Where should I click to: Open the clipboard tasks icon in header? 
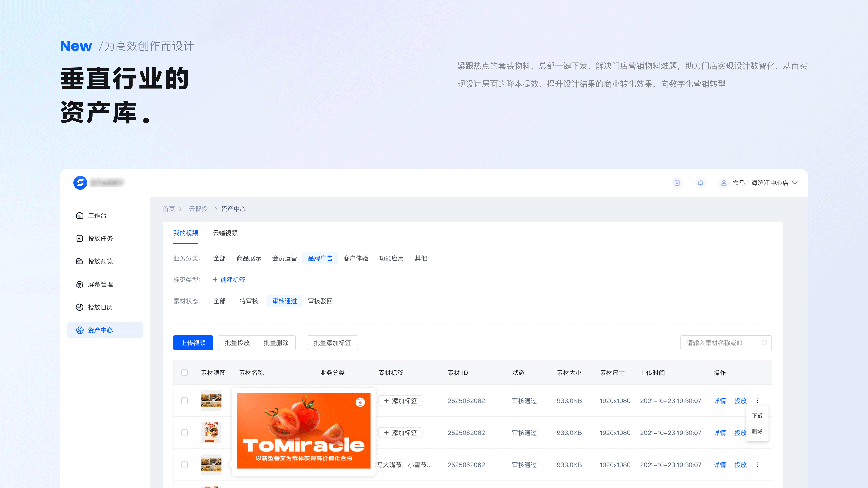click(677, 183)
